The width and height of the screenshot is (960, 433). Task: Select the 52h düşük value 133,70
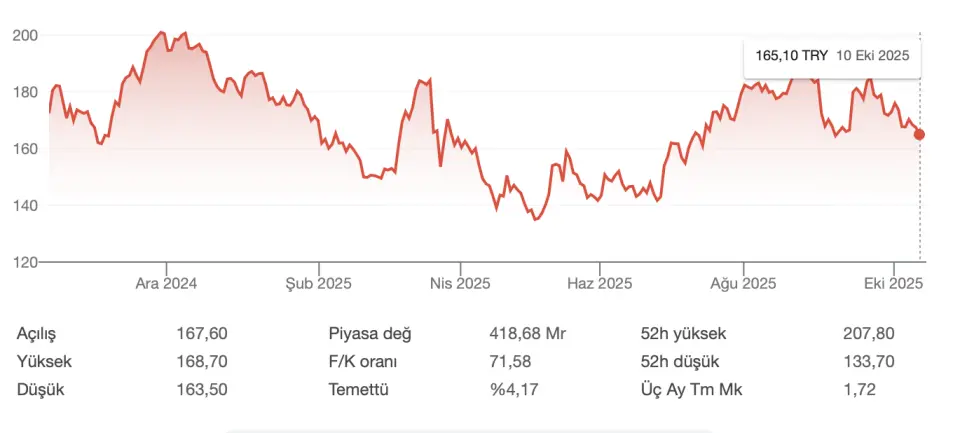[869, 361]
